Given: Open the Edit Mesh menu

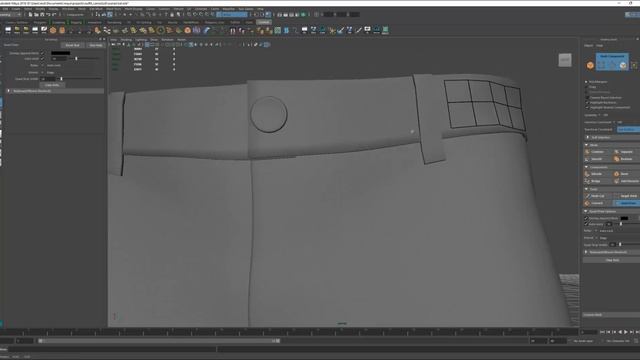Looking at the screenshot, I should click(96, 9).
